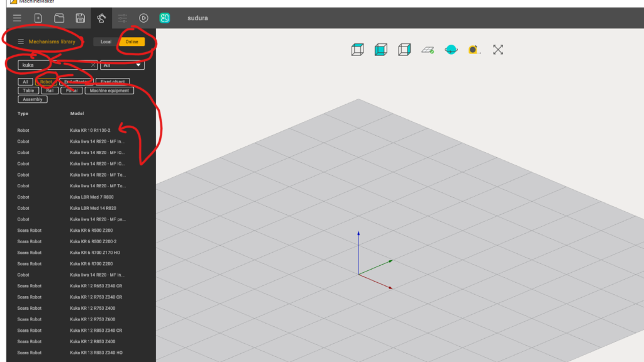
Task: Expand the All filter dropdown
Action: 122,65
